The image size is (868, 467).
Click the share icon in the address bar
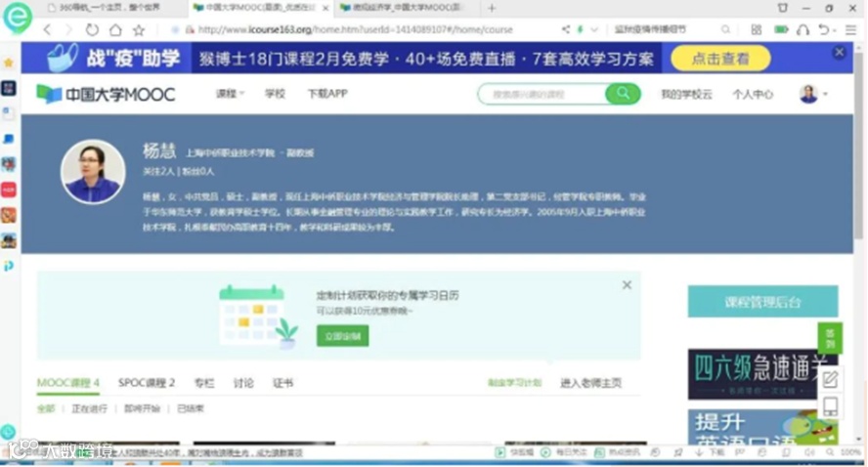[x=566, y=29]
